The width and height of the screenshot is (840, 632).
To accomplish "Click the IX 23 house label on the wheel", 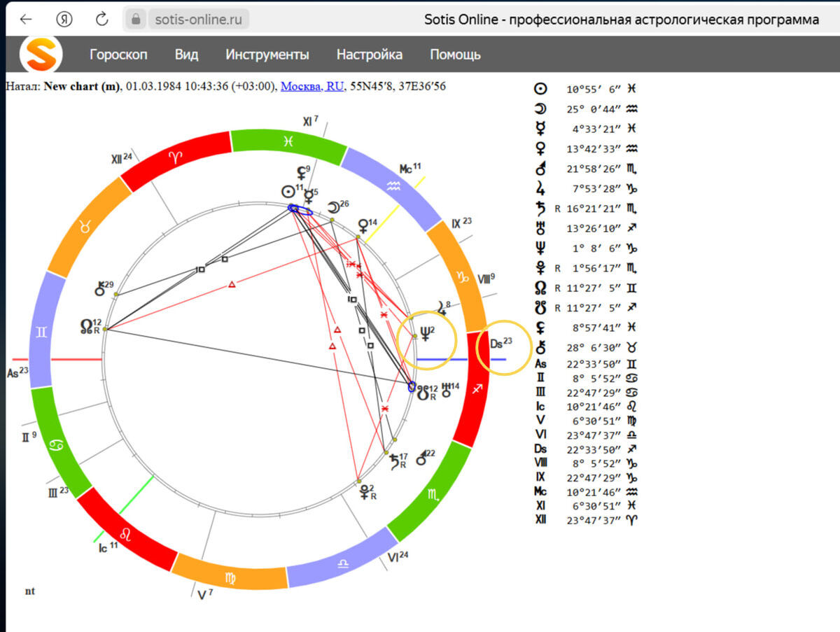I will 461,224.
